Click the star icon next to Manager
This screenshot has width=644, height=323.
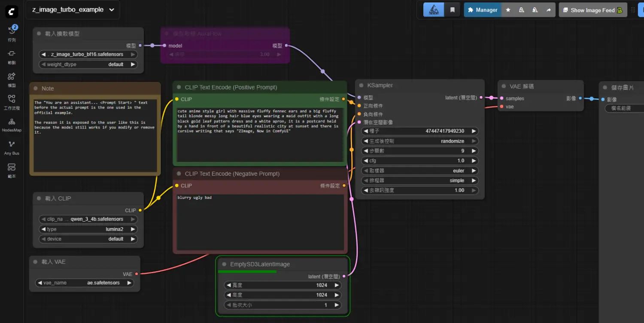pyautogui.click(x=508, y=10)
